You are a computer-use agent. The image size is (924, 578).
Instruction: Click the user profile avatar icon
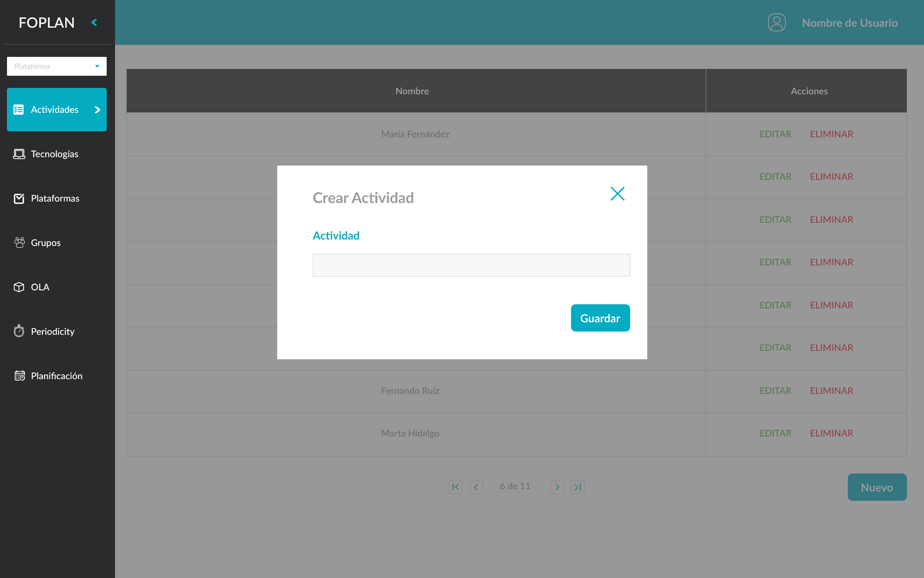click(x=776, y=23)
